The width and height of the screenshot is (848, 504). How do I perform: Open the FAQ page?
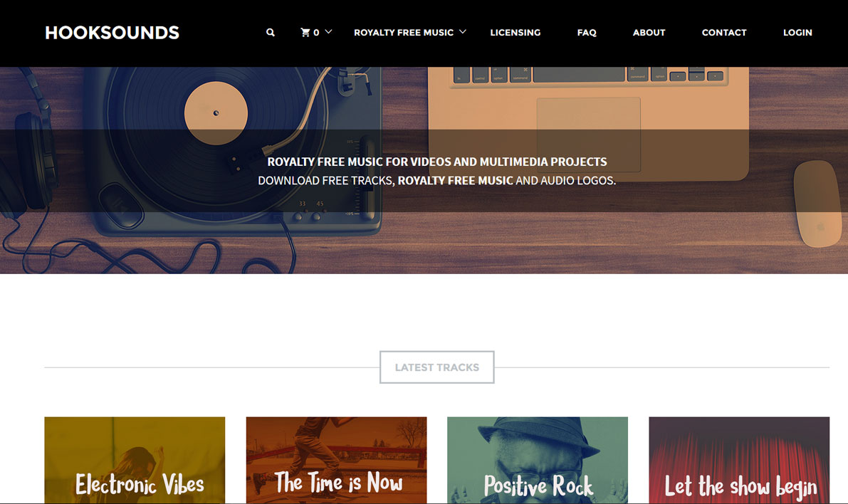point(587,33)
